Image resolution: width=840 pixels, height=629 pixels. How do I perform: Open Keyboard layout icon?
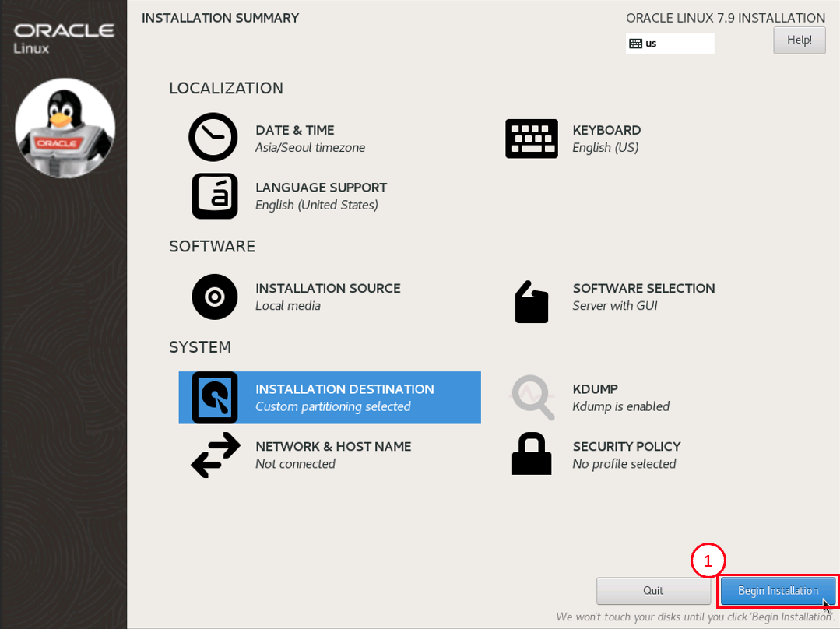(532, 139)
